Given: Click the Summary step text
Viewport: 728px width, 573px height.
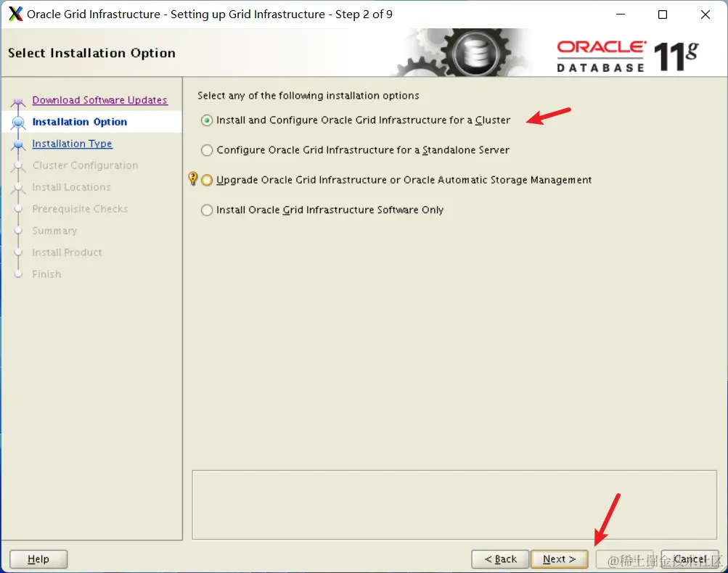Looking at the screenshot, I should [x=54, y=231].
